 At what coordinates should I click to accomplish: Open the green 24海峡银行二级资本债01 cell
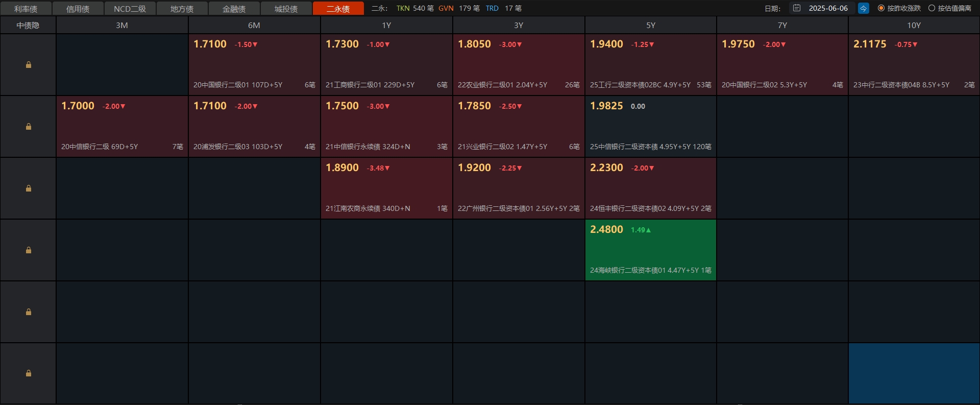tap(651, 250)
